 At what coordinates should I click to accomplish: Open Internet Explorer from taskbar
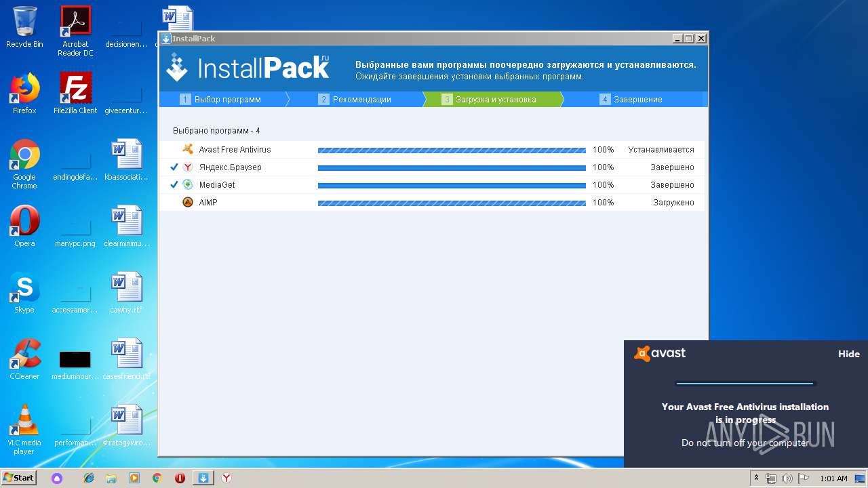tap(89, 478)
